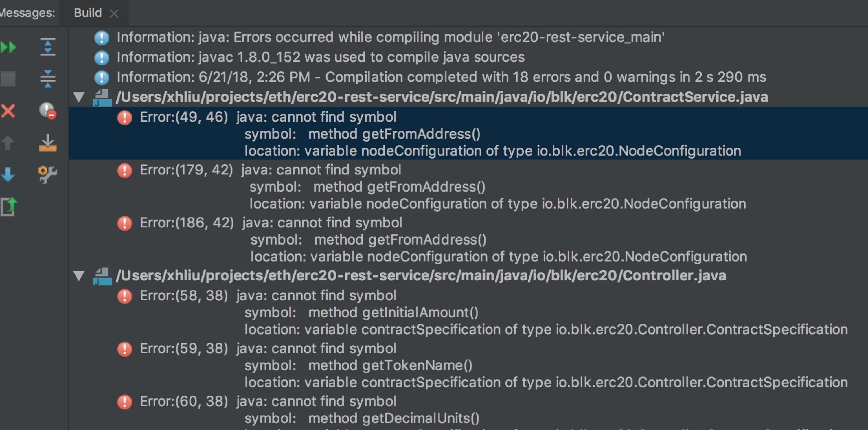
Task: Open the ContractService.java file path node
Action: tap(442, 97)
